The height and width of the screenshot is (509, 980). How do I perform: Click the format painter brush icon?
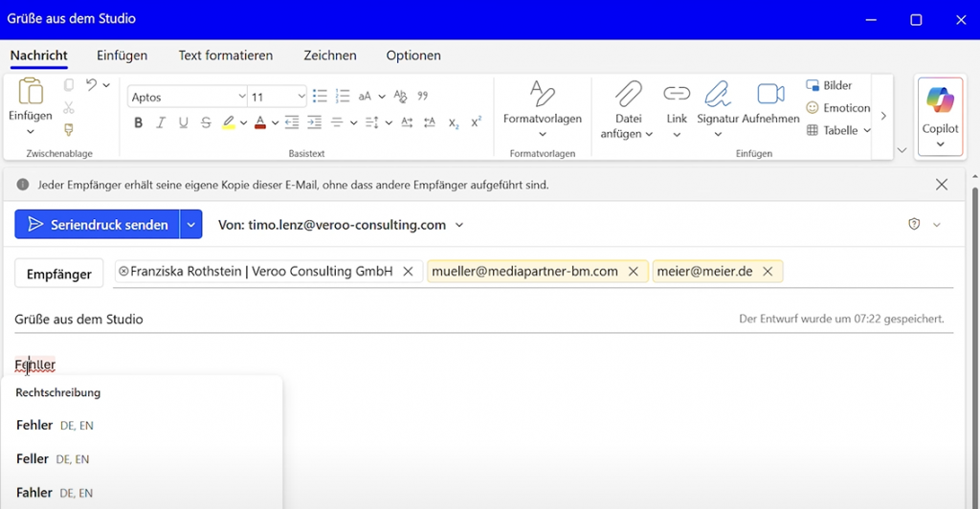point(69,130)
